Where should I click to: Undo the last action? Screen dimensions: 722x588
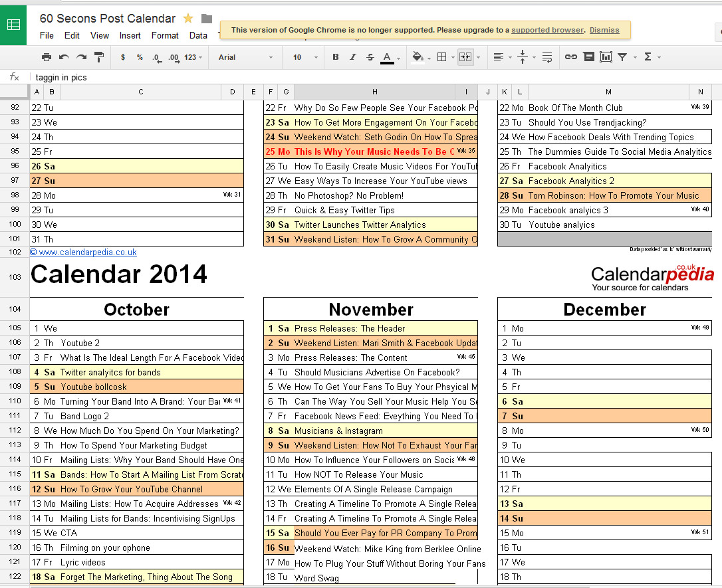point(64,57)
